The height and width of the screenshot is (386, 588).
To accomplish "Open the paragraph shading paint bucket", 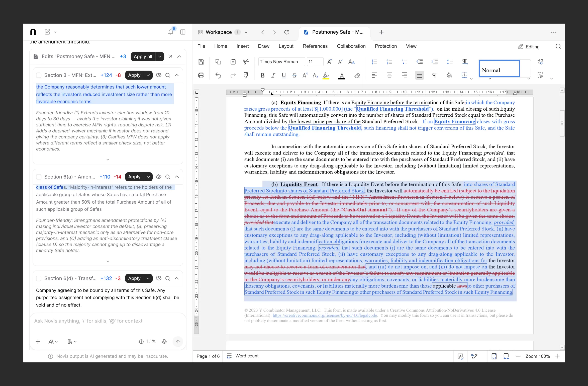I will (x=449, y=75).
